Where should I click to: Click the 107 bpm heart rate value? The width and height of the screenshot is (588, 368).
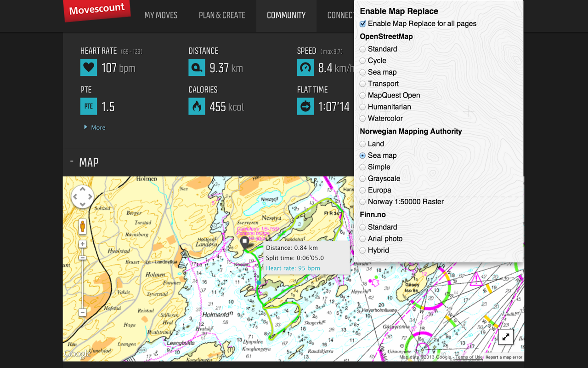[118, 68]
